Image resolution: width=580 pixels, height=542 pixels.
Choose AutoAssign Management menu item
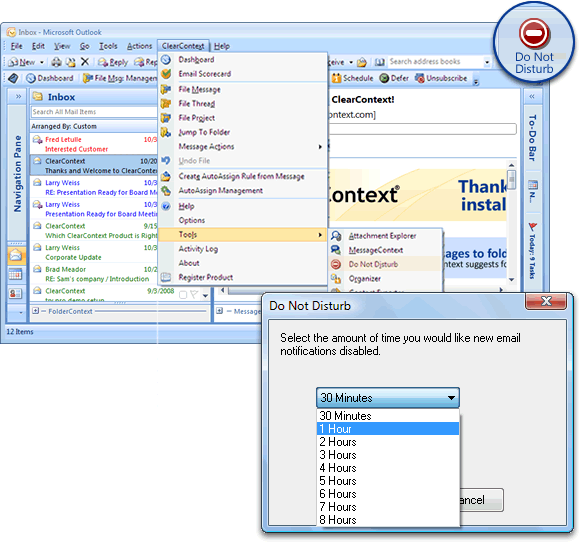(243, 191)
